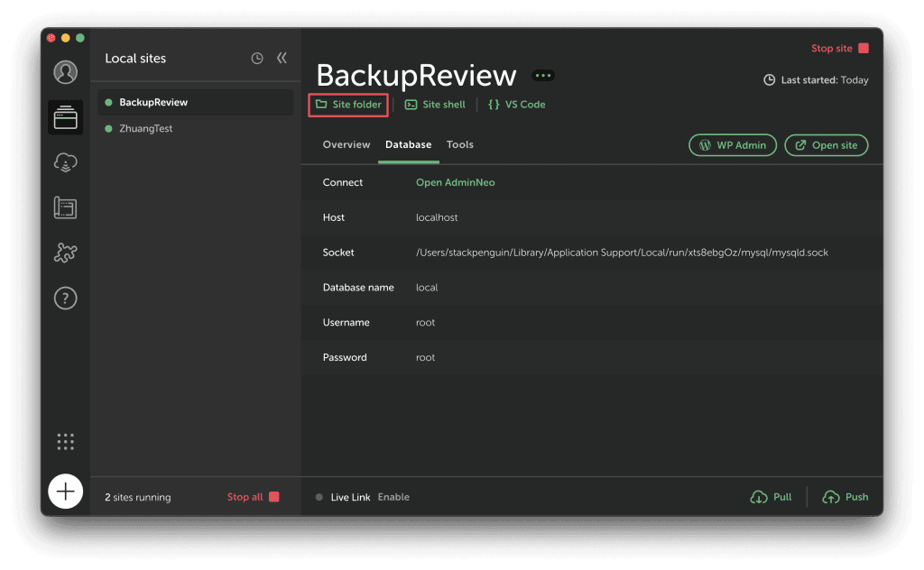Open the Connect cloud icon in sidebar
Image resolution: width=924 pixels, height=570 pixels.
[65, 163]
